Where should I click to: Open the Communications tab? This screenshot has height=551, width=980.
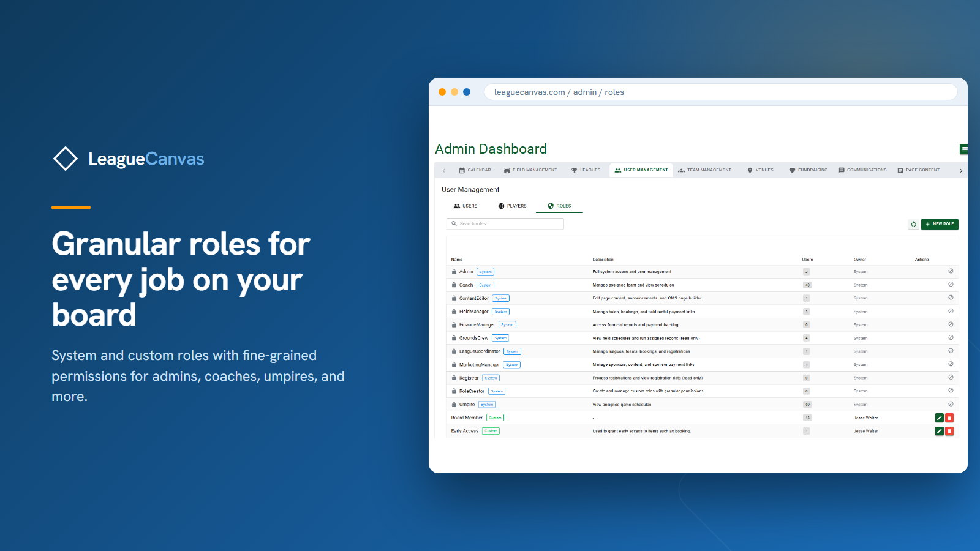(862, 170)
